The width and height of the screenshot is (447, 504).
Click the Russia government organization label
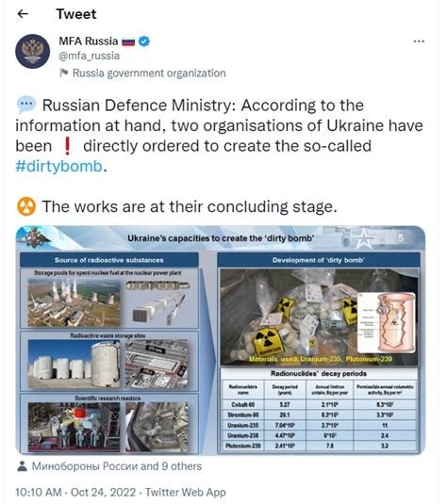[x=149, y=73]
